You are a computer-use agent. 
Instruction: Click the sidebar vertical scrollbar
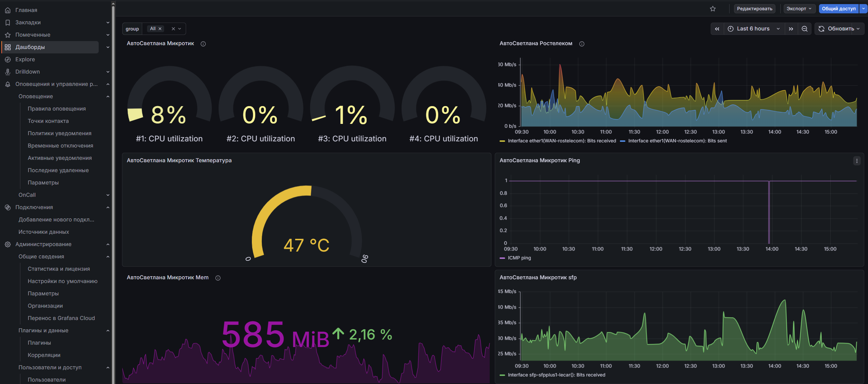(113, 193)
